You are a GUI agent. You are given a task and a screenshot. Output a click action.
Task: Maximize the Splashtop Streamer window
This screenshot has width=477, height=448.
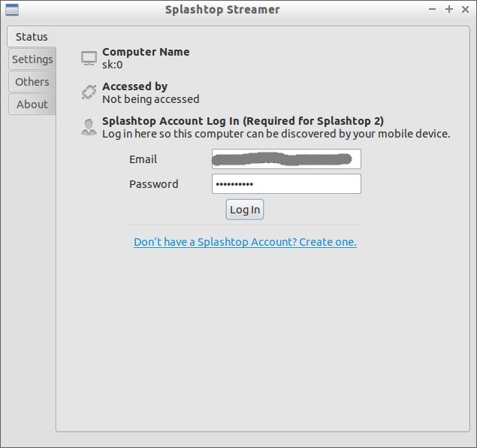point(449,9)
